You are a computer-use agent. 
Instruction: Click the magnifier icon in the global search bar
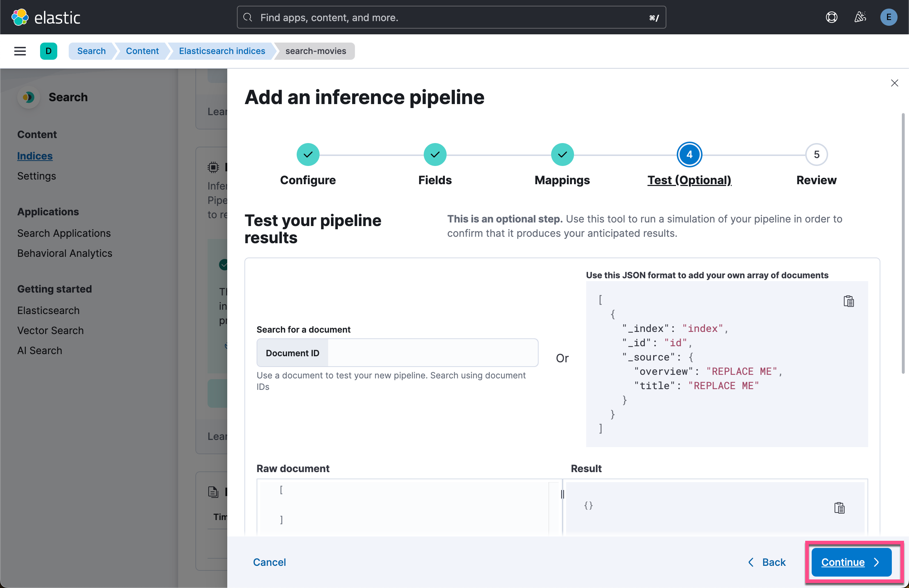point(248,17)
